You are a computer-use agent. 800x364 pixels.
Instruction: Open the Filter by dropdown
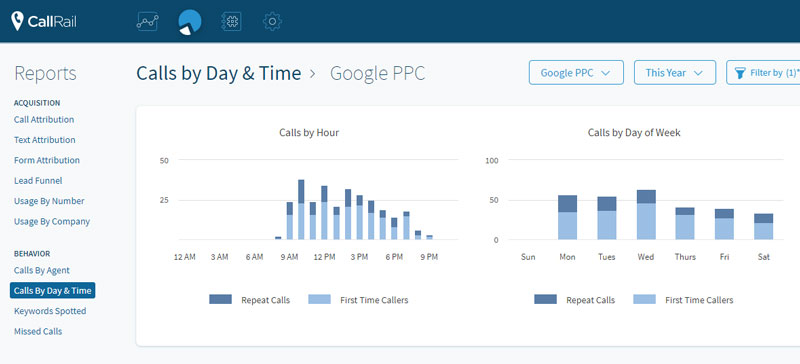point(763,72)
